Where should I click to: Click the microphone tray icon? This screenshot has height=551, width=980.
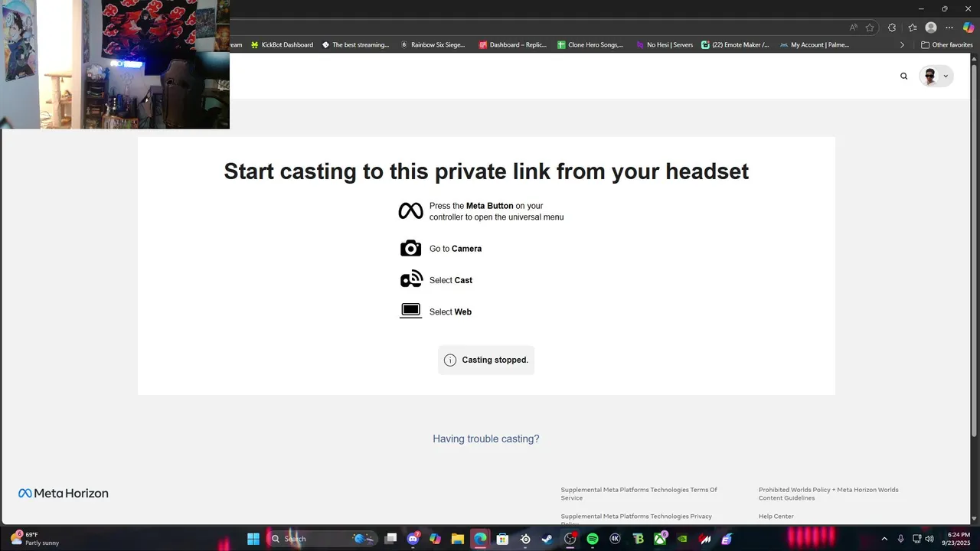coord(901,539)
